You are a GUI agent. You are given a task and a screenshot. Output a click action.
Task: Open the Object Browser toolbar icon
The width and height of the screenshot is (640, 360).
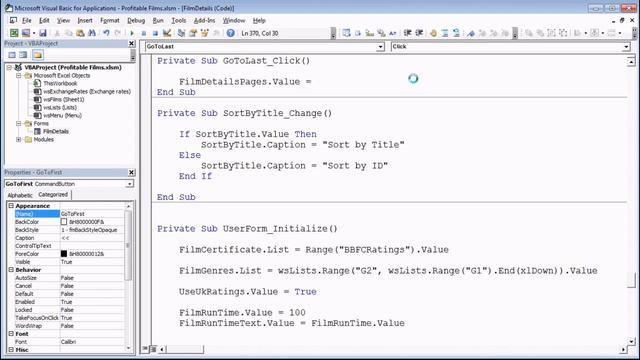(x=204, y=33)
